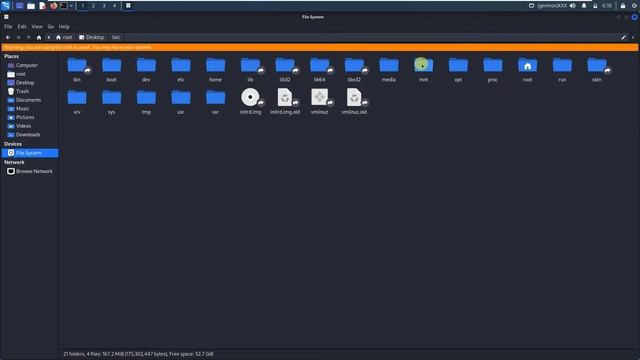Open the bin folder

click(77, 65)
